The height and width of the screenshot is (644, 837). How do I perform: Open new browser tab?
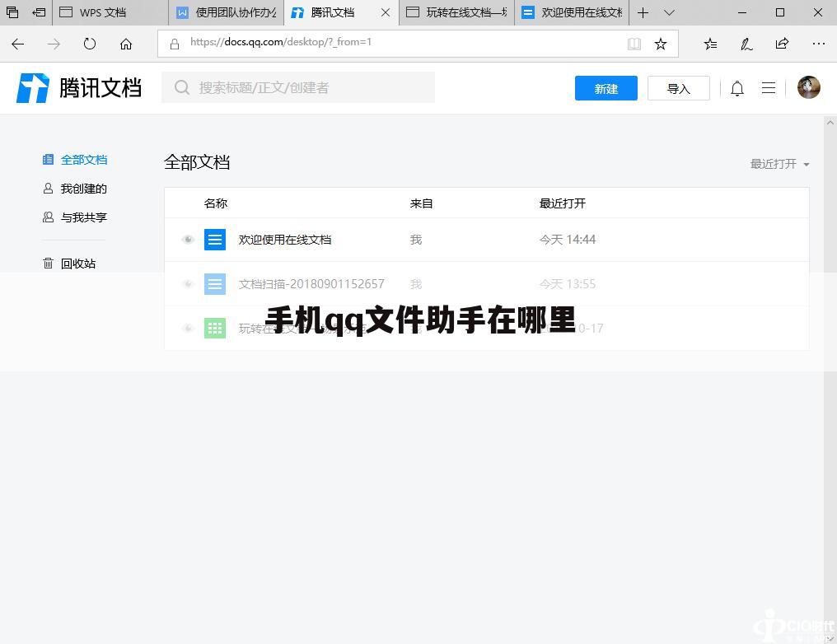pos(643,12)
